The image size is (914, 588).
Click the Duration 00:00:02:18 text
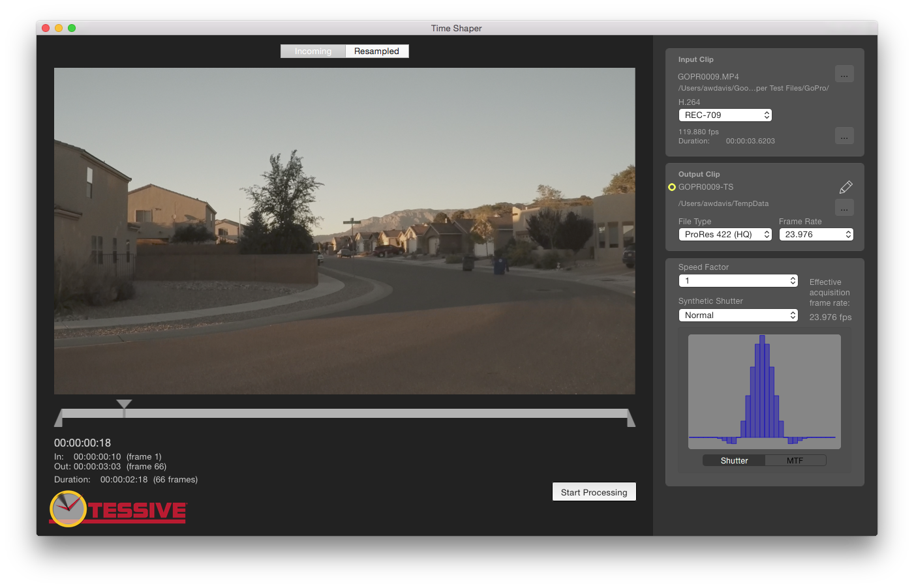pyautogui.click(x=124, y=480)
